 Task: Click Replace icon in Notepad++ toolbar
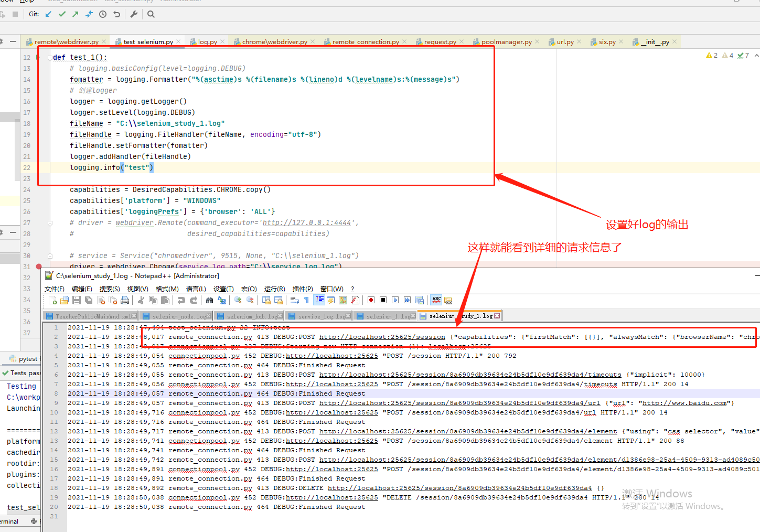222,300
